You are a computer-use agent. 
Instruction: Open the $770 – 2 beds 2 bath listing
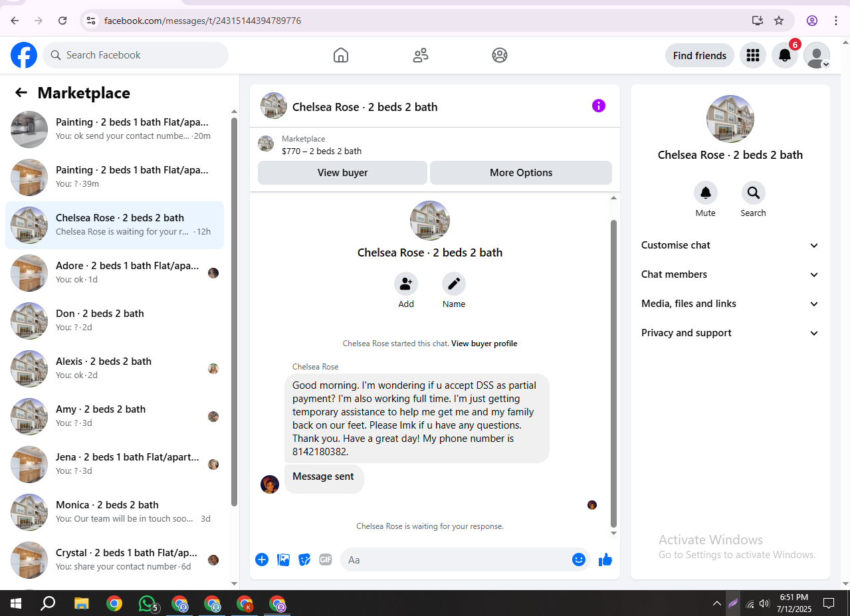tap(322, 151)
